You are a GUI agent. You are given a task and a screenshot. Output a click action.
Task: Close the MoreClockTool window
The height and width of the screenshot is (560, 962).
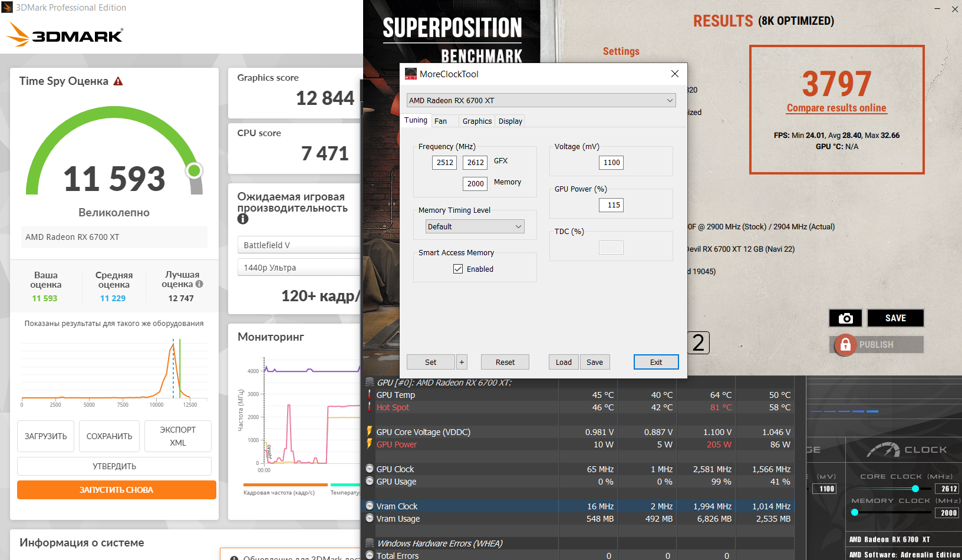tap(675, 74)
